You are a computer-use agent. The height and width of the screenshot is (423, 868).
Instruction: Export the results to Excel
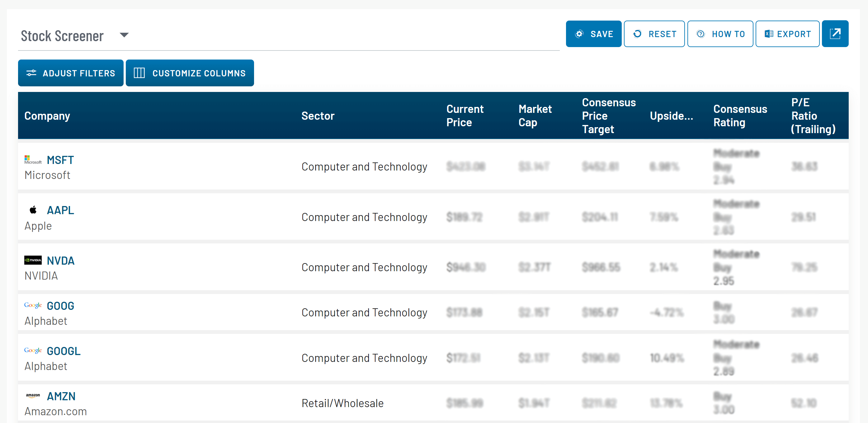(787, 34)
